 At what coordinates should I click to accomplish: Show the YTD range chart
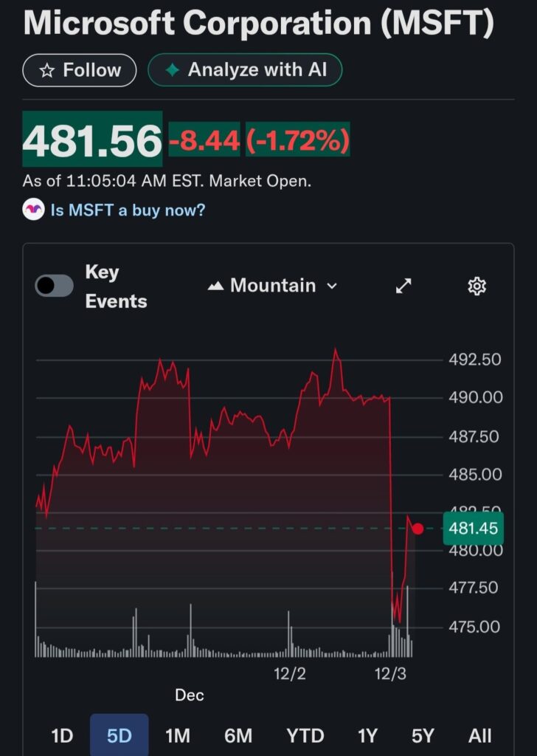305,736
